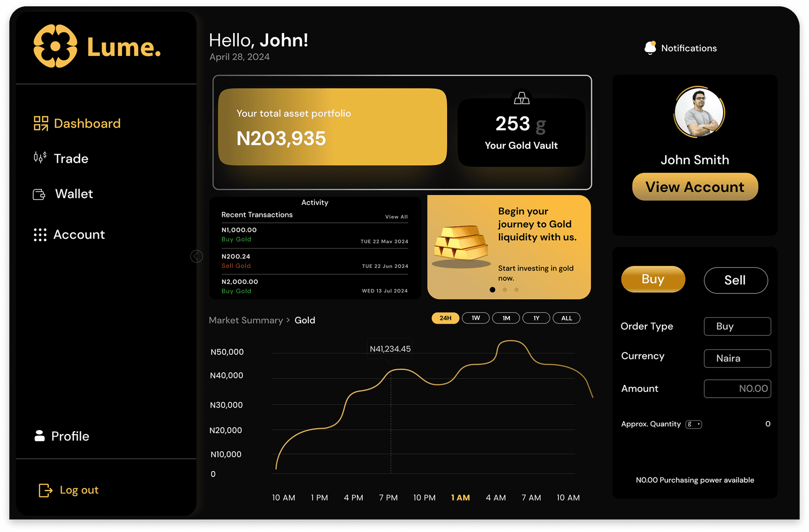Click the Amount input field
809x532 pixels.
(737, 389)
